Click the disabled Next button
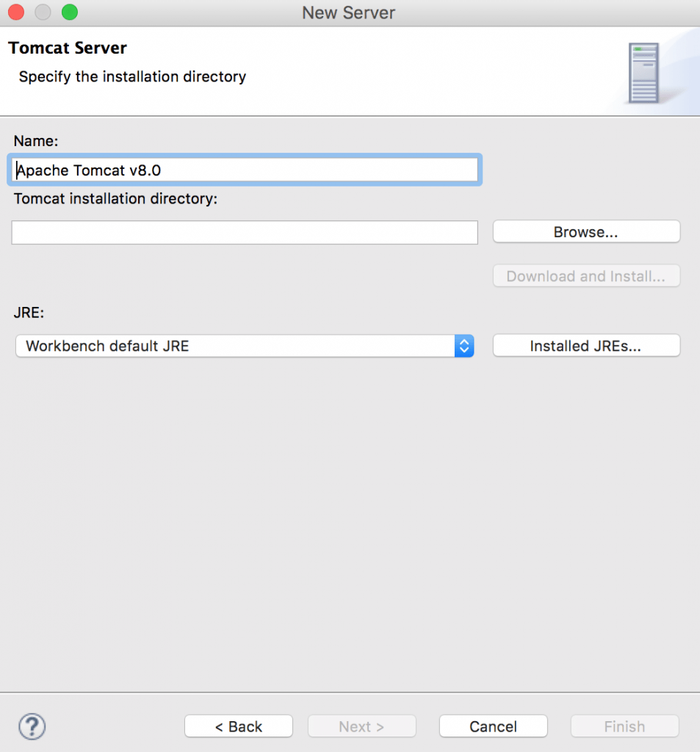Screen dimensions: 700x752 coord(361,726)
